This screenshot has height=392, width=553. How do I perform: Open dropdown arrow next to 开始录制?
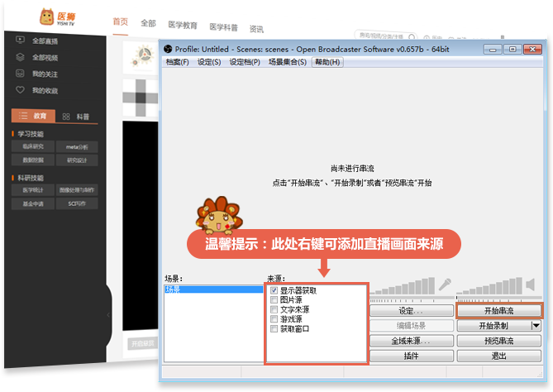536,326
